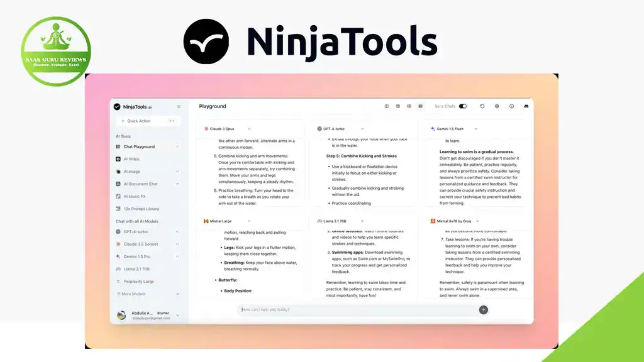Image resolution: width=644 pixels, height=362 pixels.
Task: Click the pin icon beside Claude 3.5 Sonnet
Action: click(x=177, y=244)
